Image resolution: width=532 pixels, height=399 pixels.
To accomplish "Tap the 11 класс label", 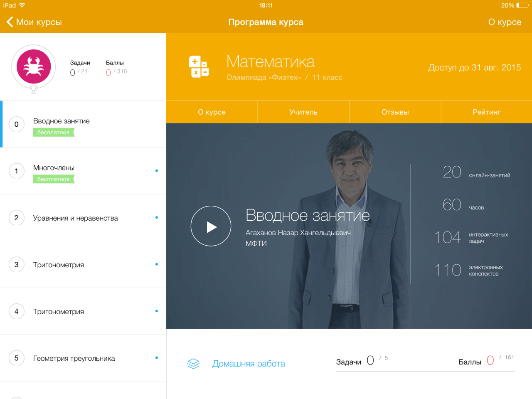I will pos(328,77).
